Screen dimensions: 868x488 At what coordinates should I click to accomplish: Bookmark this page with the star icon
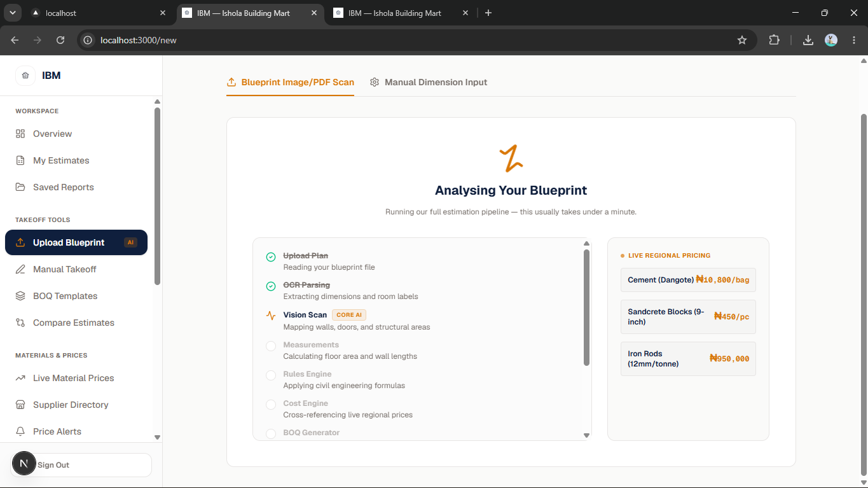tap(742, 40)
